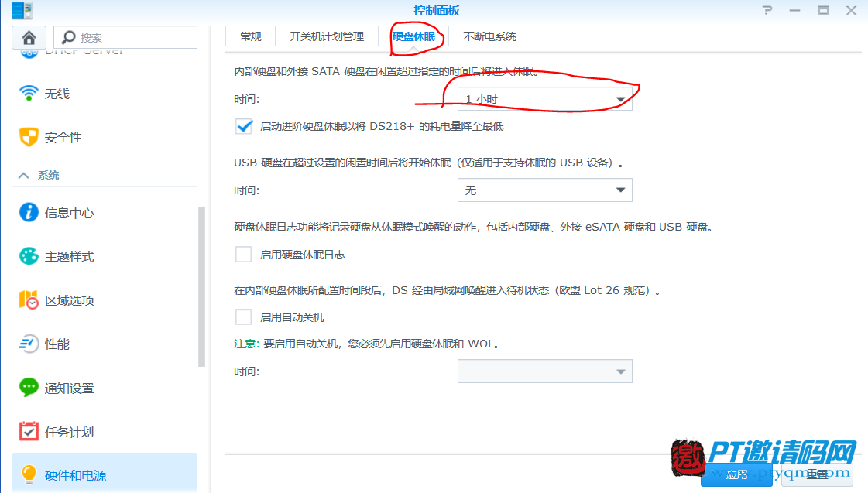
Task: Open the help question mark icon
Action: point(767,10)
